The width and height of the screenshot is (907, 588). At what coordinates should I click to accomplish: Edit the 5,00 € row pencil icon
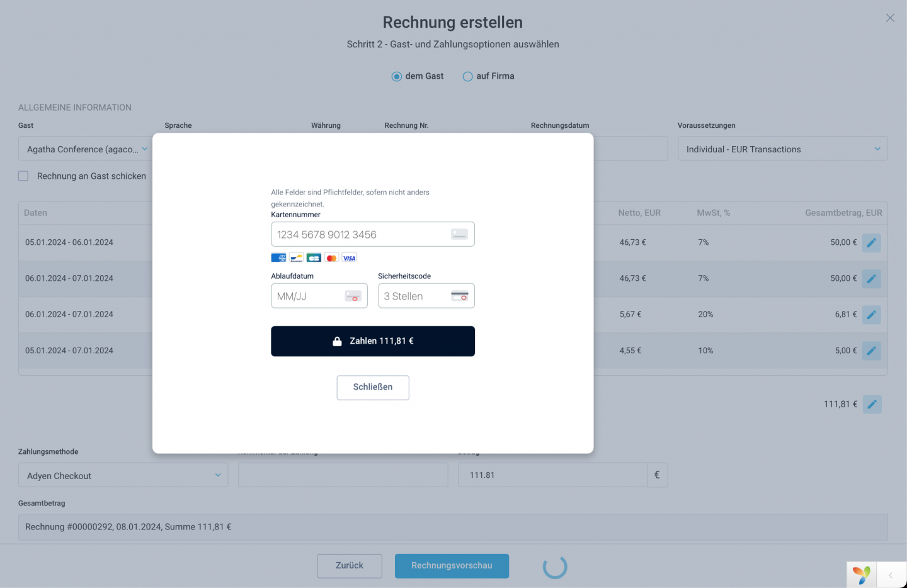click(872, 351)
